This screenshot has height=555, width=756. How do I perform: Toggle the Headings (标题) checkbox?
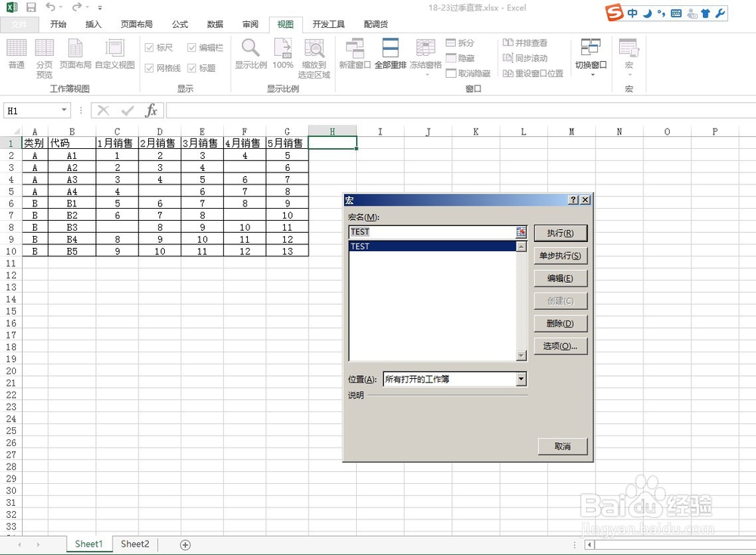(x=191, y=68)
